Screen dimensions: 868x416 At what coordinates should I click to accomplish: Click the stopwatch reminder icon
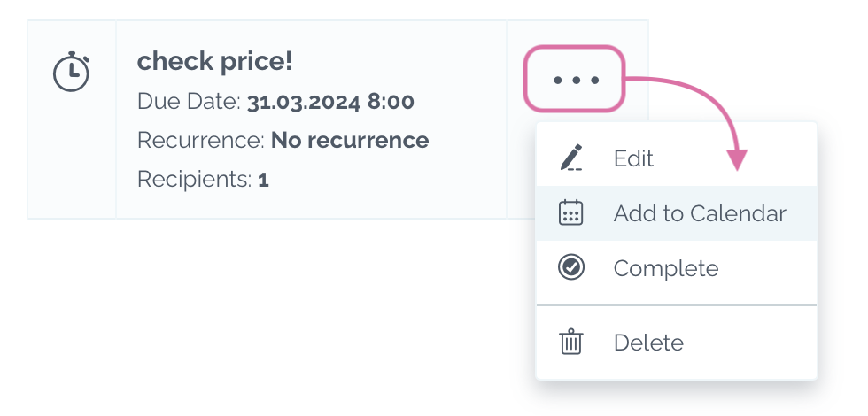(x=72, y=72)
